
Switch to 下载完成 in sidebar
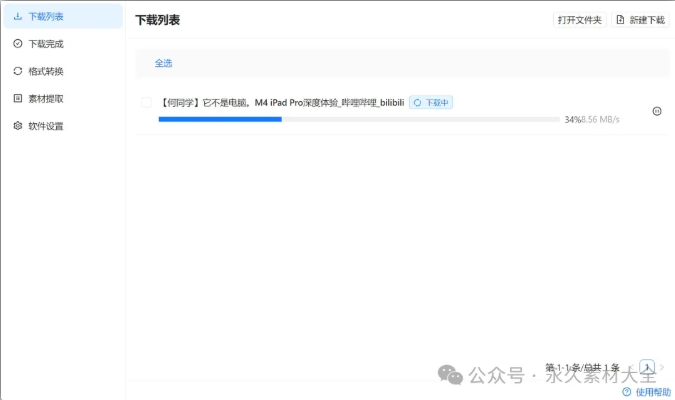click(x=63, y=43)
